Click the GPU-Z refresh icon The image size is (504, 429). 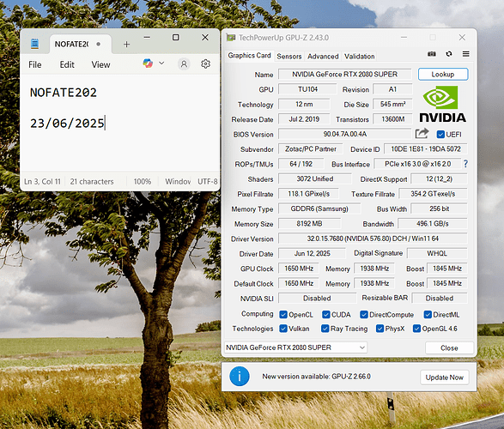[x=449, y=54]
